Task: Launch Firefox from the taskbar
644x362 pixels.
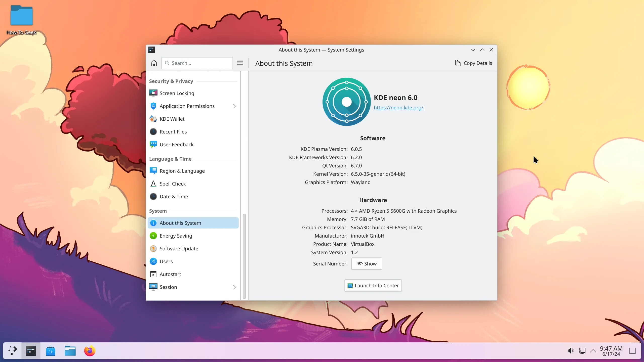Action: [89, 350]
